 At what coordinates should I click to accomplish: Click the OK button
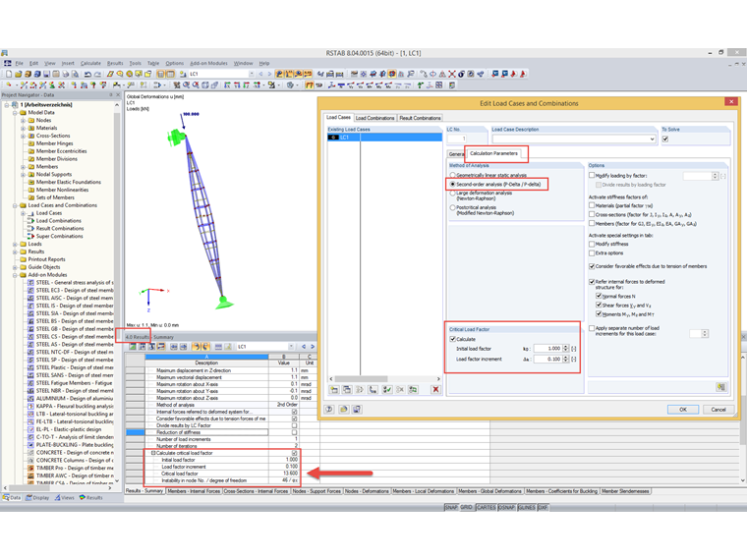pos(683,410)
